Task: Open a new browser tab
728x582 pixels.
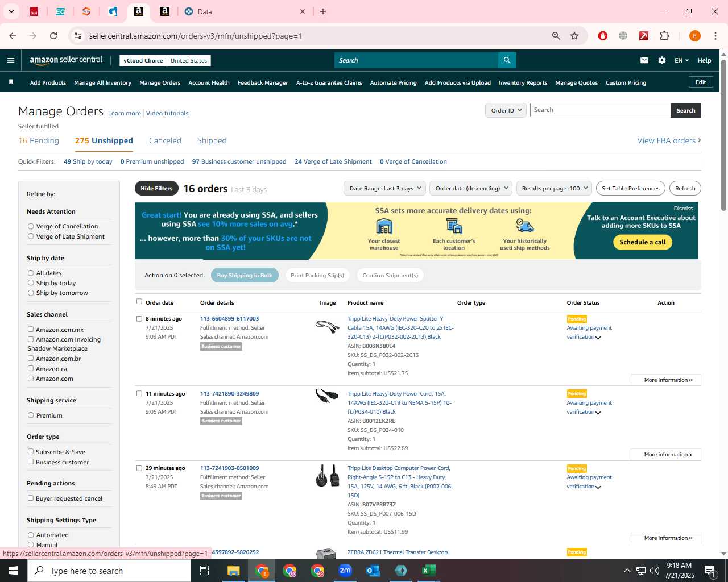Action: (323, 11)
